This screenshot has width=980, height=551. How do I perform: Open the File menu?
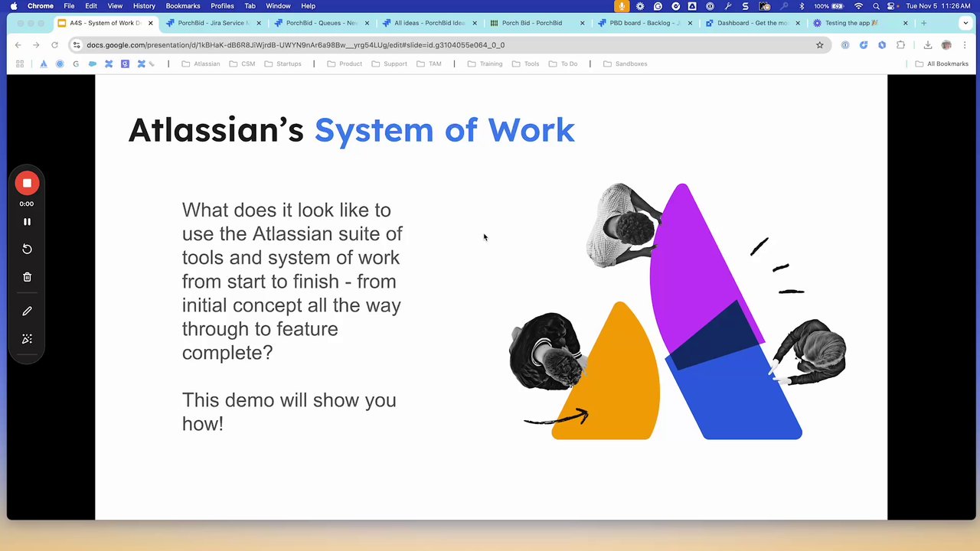point(69,6)
